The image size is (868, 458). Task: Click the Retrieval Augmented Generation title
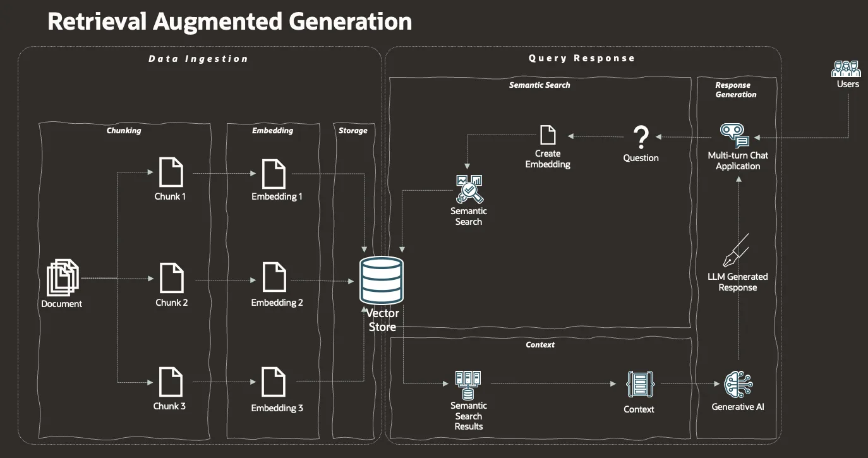230,22
